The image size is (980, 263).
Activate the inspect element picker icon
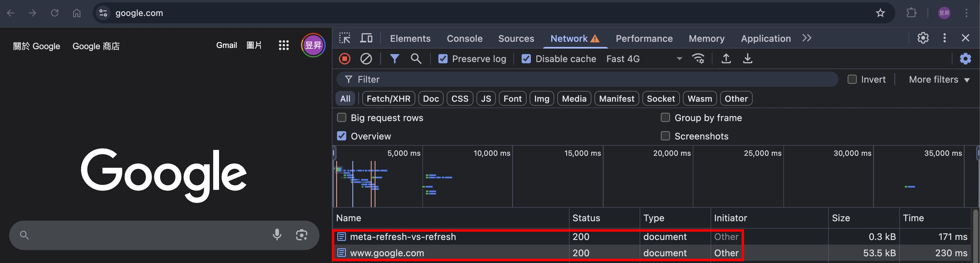345,38
